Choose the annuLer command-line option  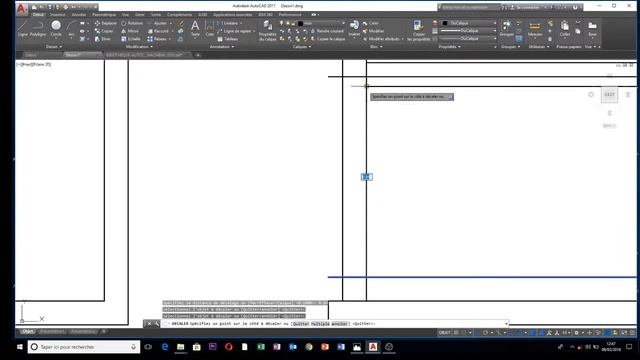(340, 324)
